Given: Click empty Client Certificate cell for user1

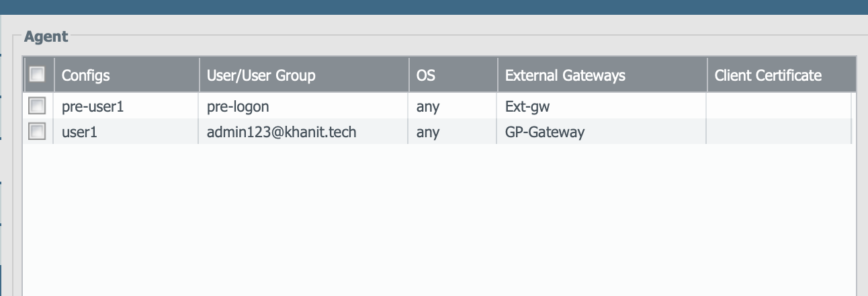Looking at the screenshot, I should (x=778, y=132).
